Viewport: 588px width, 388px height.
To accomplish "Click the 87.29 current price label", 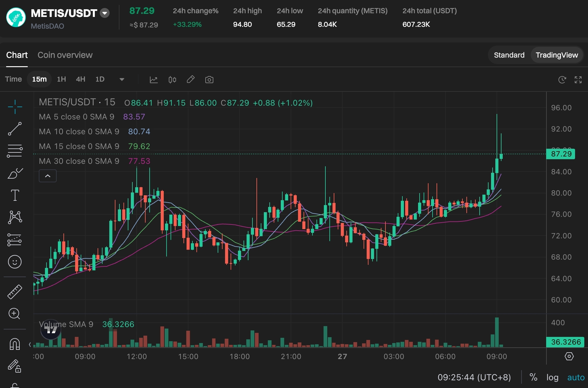I will 561,154.
